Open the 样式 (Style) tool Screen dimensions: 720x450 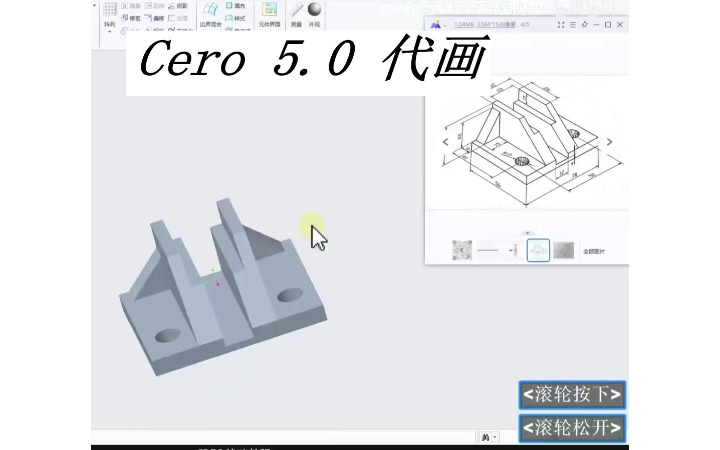[x=236, y=18]
